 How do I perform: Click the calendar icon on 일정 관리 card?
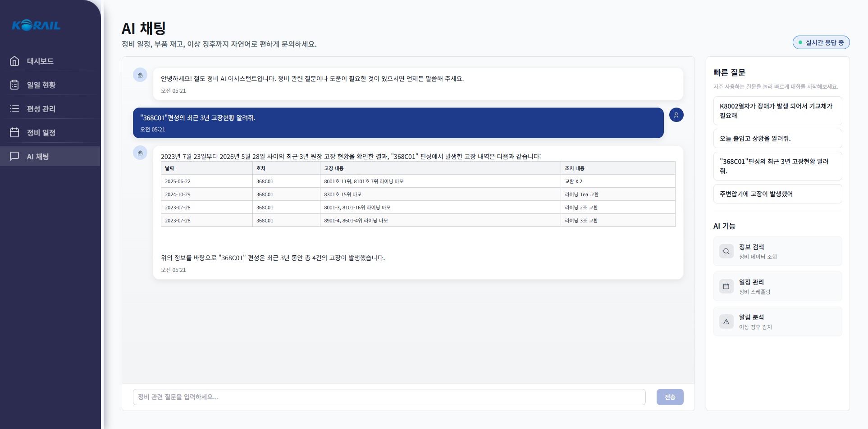click(726, 286)
